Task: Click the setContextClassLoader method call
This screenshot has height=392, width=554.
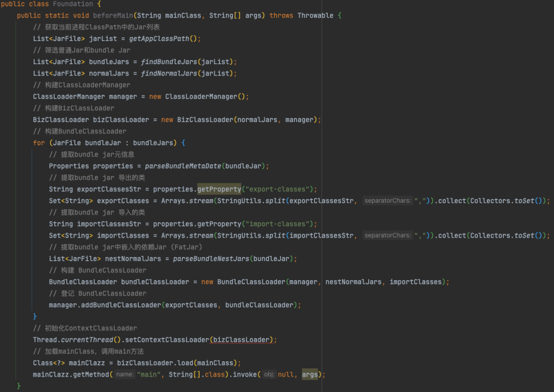Action: [x=167, y=340]
